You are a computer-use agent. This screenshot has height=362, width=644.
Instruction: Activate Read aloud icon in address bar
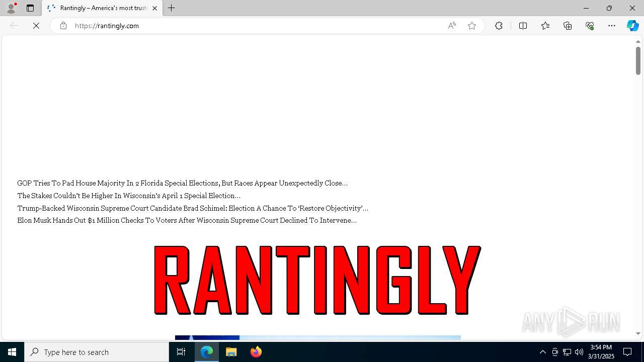452,26
